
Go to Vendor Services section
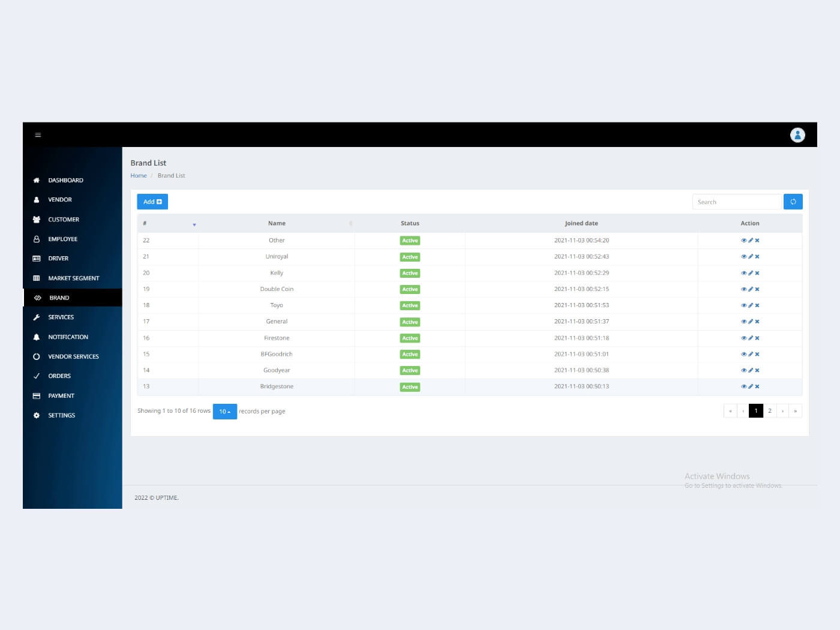coord(72,356)
